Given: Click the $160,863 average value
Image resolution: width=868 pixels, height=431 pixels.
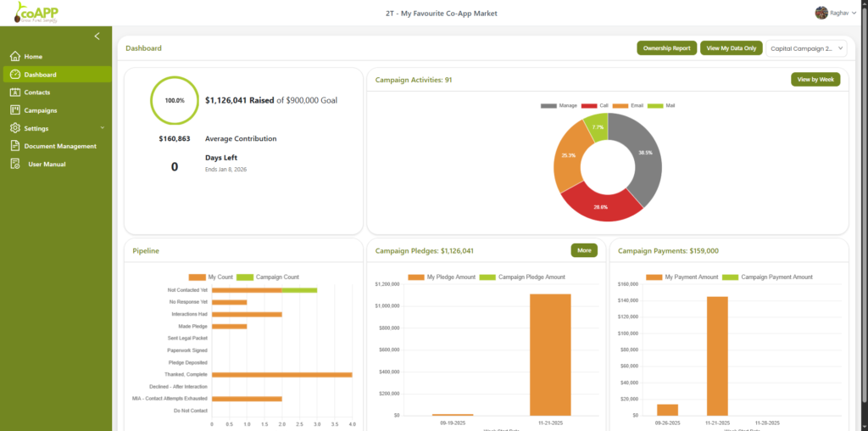Looking at the screenshot, I should pyautogui.click(x=175, y=138).
